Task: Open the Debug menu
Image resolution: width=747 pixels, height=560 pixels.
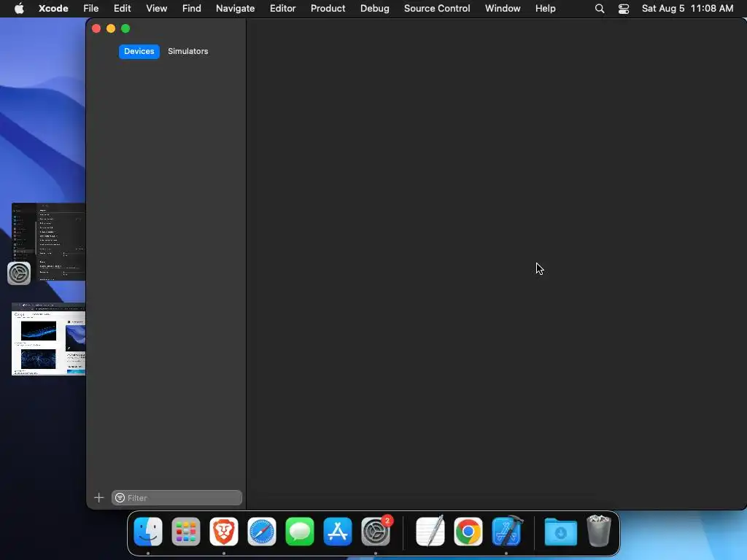Action: (x=374, y=9)
